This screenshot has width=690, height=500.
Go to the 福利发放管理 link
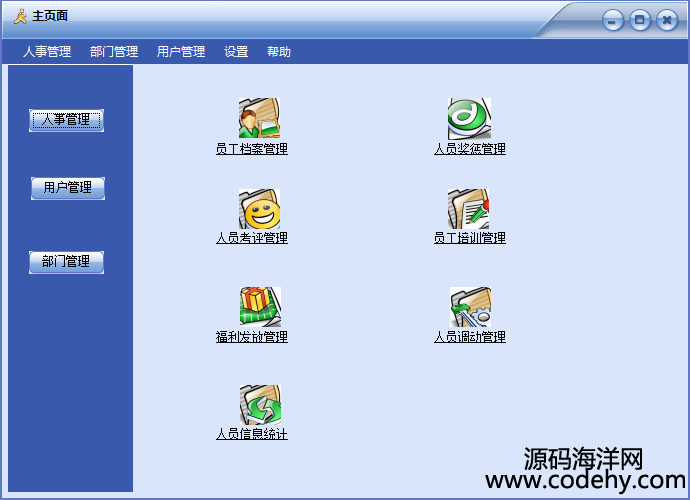[x=252, y=337]
